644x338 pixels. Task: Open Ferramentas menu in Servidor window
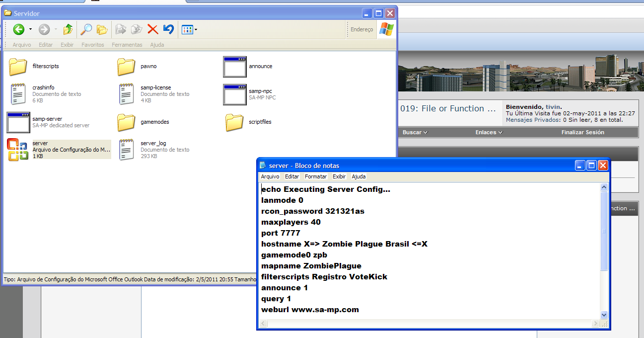(127, 45)
